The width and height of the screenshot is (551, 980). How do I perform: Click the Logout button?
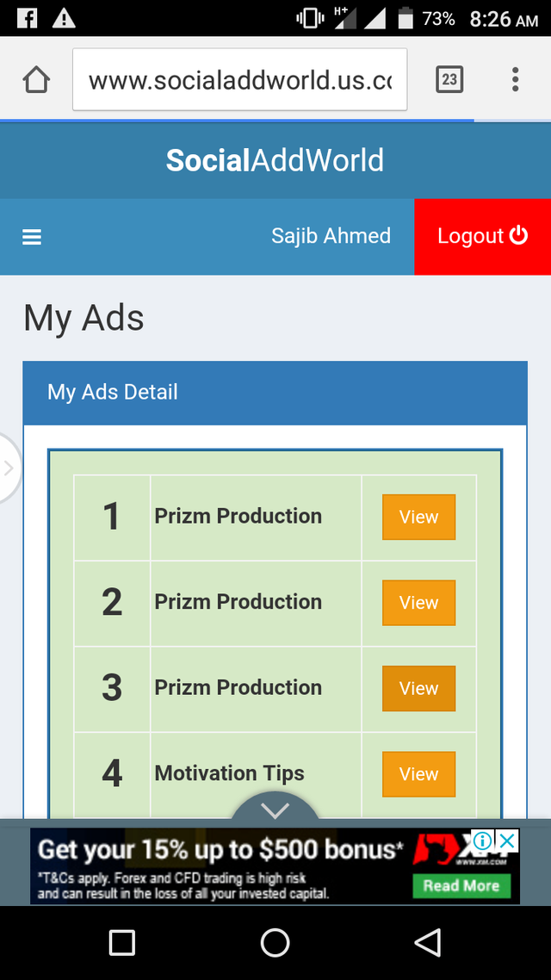click(x=482, y=236)
